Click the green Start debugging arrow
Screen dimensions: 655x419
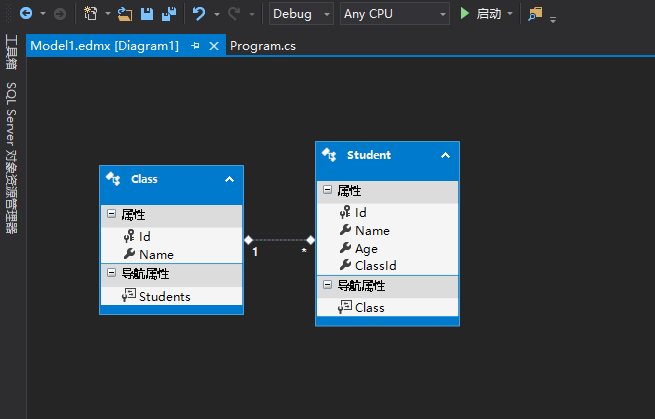465,14
